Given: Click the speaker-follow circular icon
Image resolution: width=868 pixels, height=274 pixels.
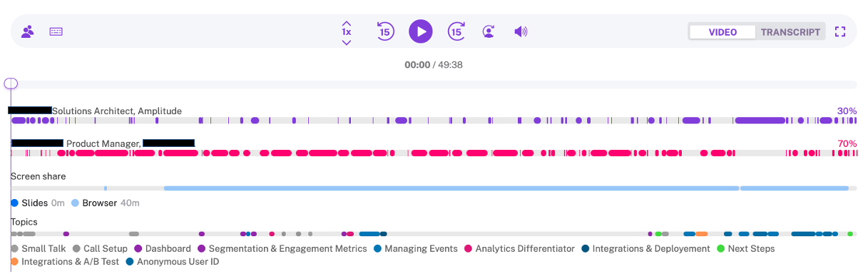Looking at the screenshot, I should pyautogui.click(x=489, y=31).
